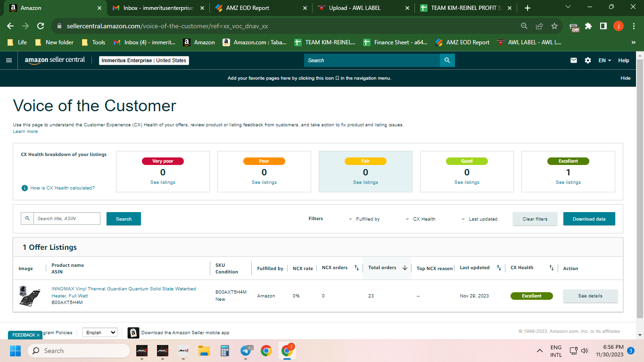Screen dimensions: 644x362
Task: Switch to TEAM KIM-REINEL PROFIT tab
Action: point(464,8)
